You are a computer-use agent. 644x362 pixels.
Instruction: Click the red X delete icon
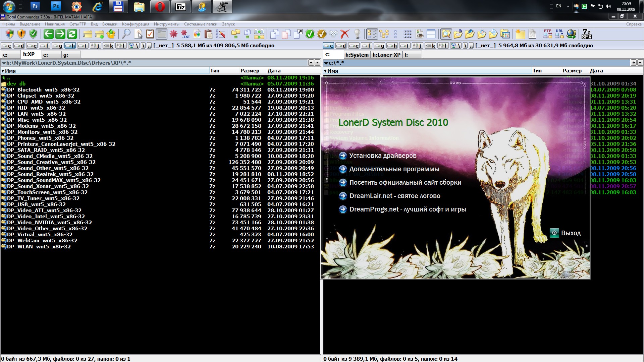[x=344, y=34]
